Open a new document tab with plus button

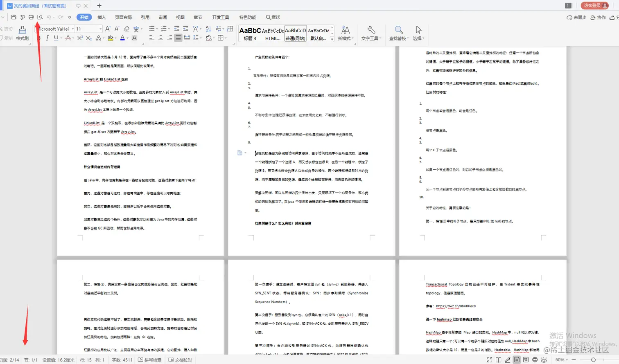point(99,6)
